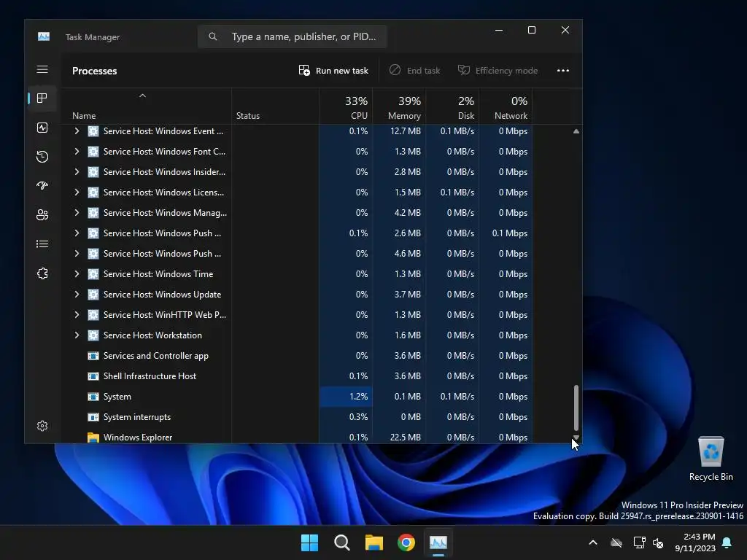The height and width of the screenshot is (560, 747).
Task: Expand Service Host: Windows Event row
Action: coord(77,131)
